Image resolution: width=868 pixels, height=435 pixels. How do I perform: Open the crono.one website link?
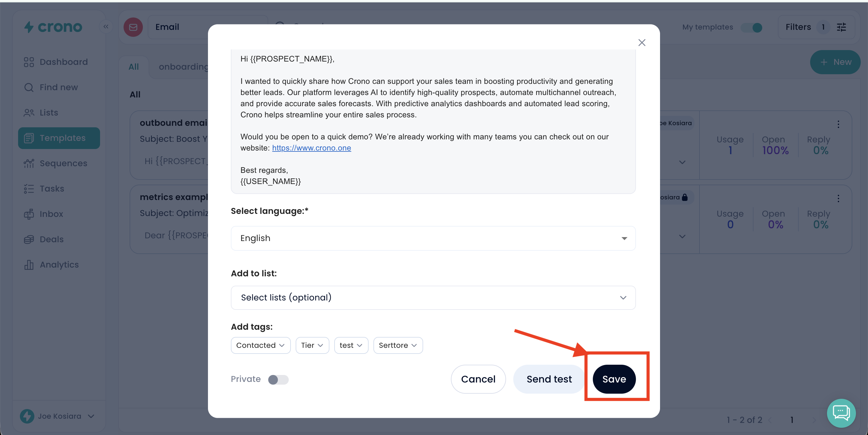[x=311, y=148]
